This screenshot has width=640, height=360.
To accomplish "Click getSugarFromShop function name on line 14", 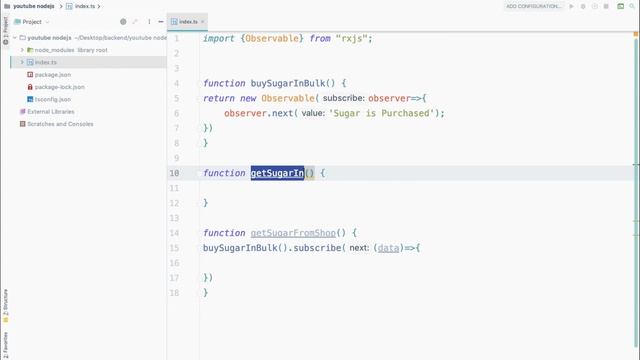I will (293, 233).
